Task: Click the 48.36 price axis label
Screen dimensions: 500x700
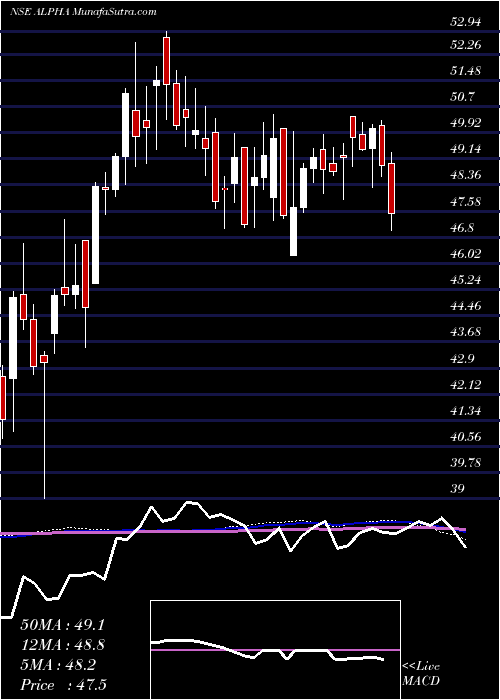Action: point(465,175)
